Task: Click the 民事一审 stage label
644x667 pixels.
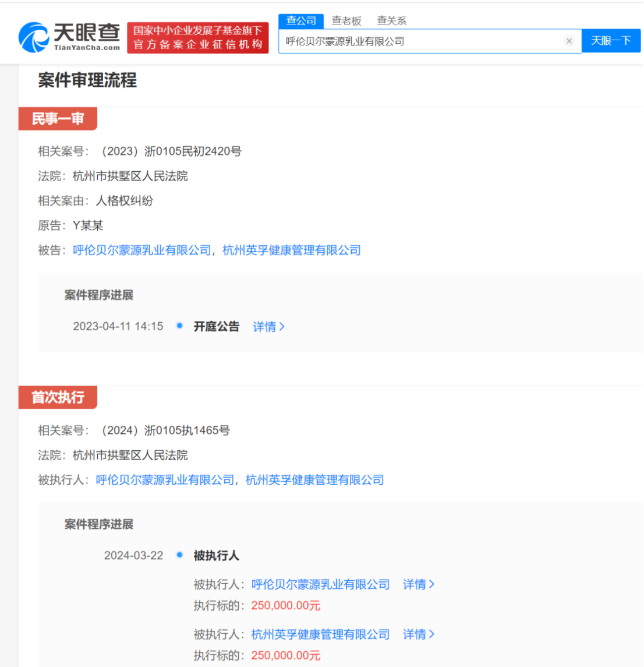Action: pos(58,119)
